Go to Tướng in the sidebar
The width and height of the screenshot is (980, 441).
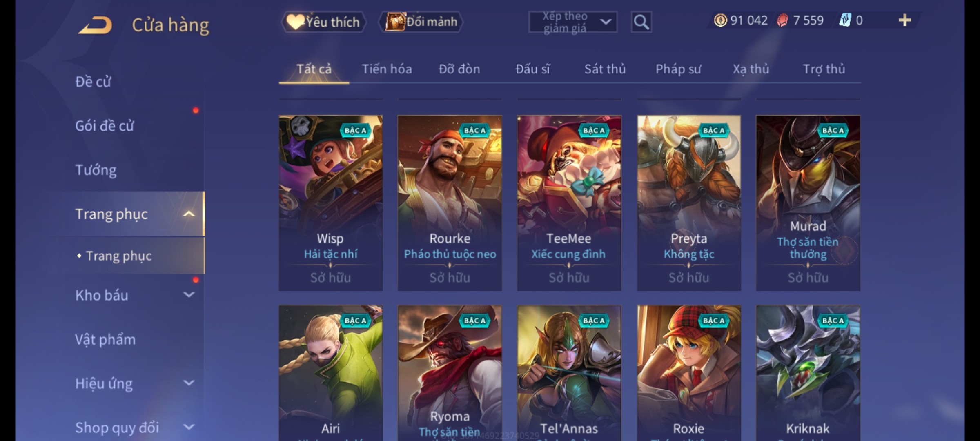pos(96,170)
